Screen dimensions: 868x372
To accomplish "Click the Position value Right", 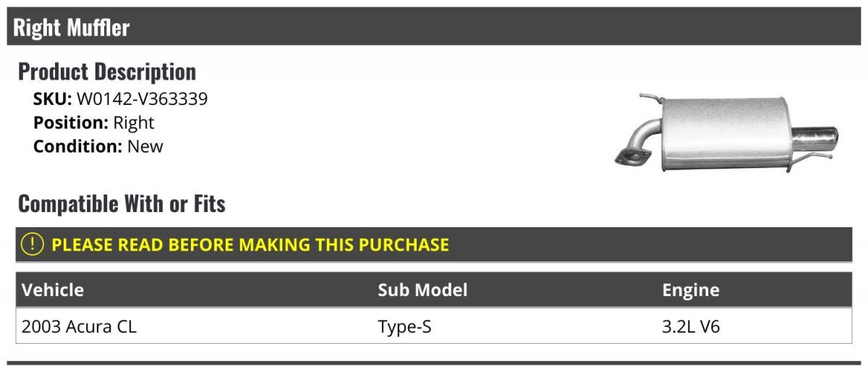I will click(x=134, y=122).
